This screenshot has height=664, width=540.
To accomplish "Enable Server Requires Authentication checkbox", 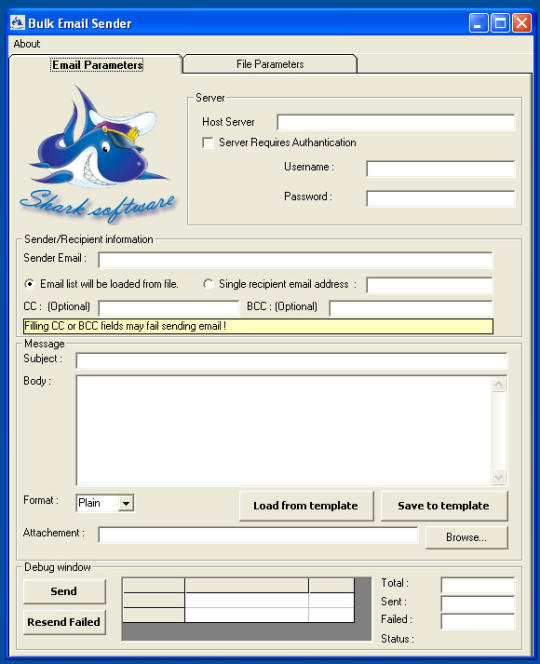I will pos(208,143).
